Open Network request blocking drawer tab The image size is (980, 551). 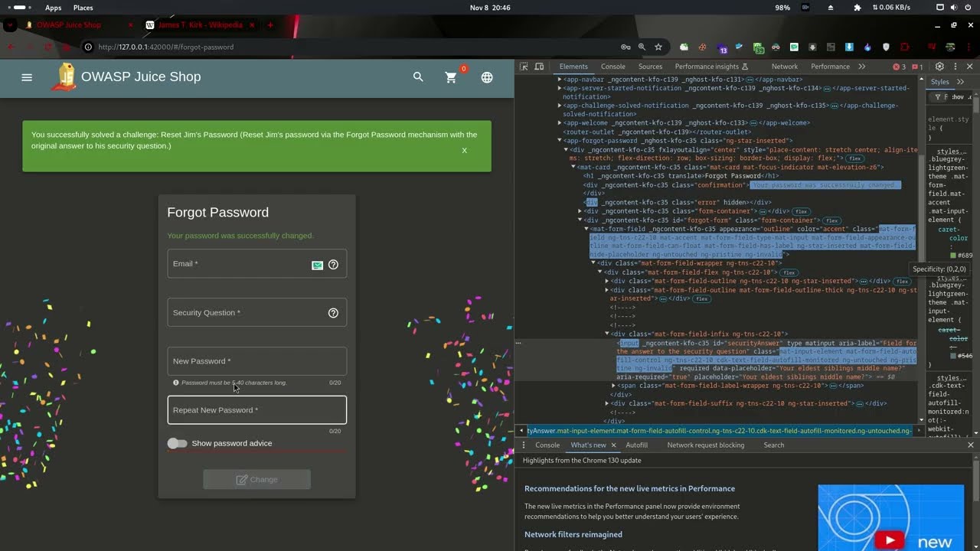pos(705,445)
